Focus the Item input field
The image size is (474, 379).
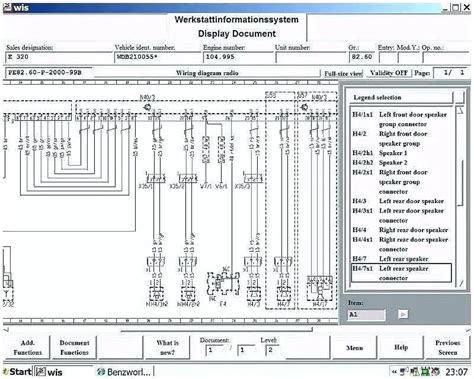366,314
